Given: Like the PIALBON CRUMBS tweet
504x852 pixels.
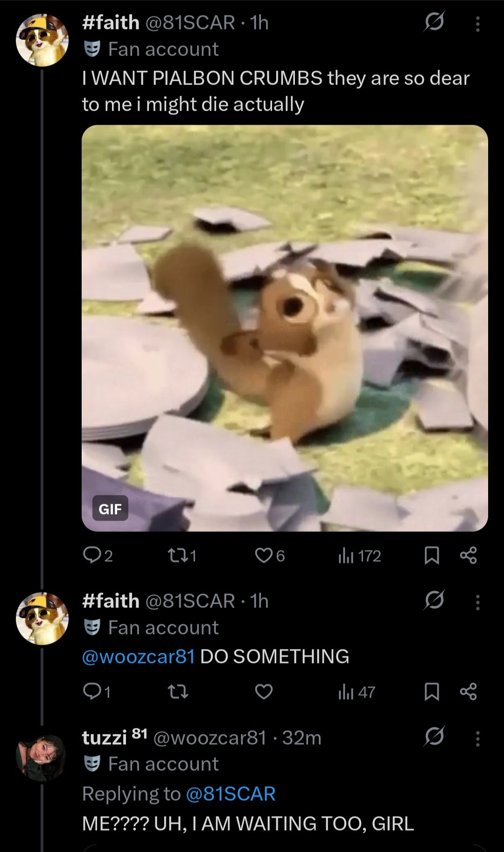Looking at the screenshot, I should [264, 555].
